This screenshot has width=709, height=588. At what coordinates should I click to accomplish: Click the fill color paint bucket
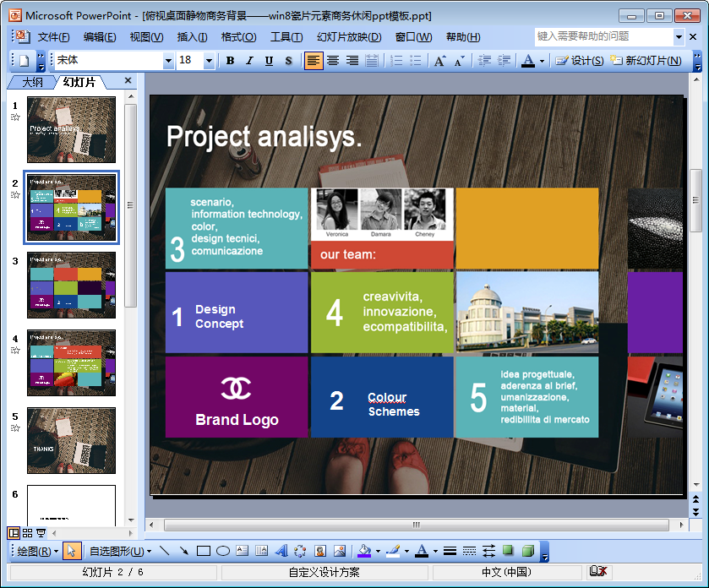click(363, 552)
